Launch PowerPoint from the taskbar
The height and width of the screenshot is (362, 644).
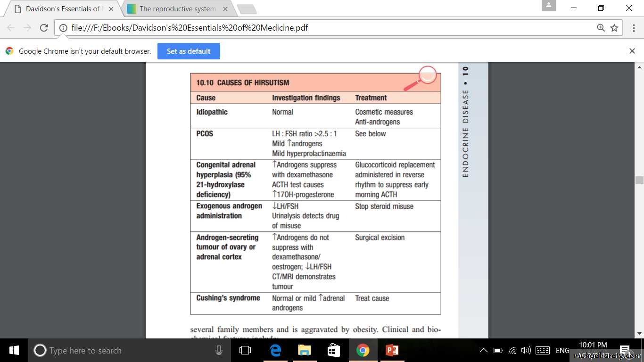(x=392, y=350)
